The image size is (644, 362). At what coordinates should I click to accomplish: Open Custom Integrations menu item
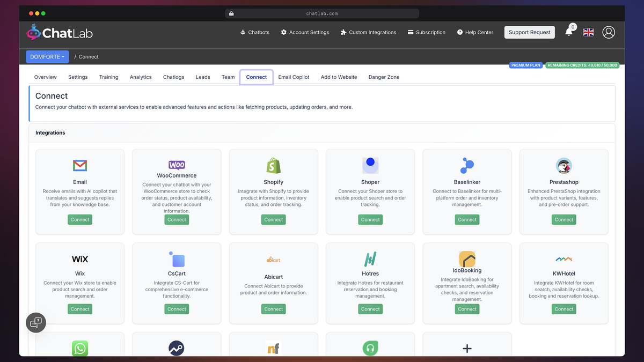[x=368, y=32]
